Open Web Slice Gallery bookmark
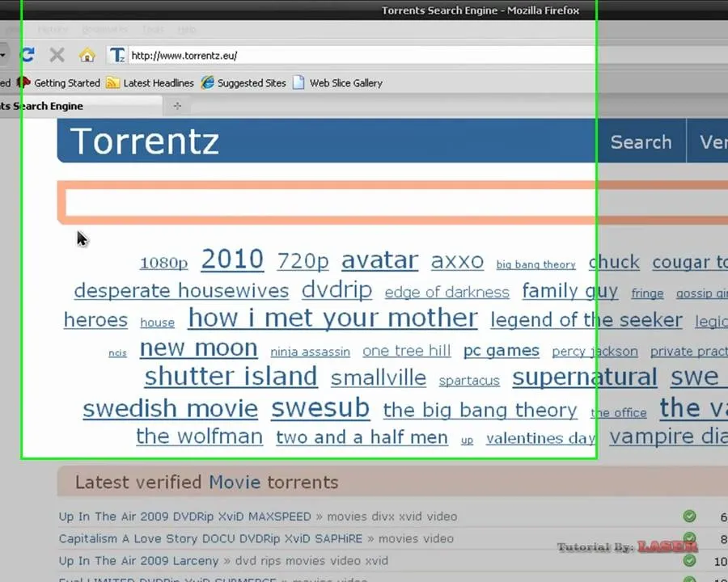 pos(338,83)
